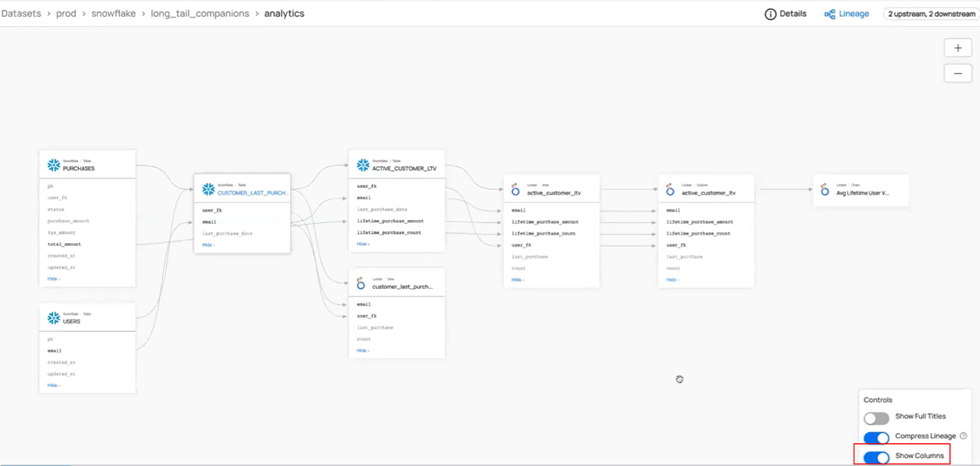Hide columns of ACTIVE_CUSTOMER_LTV table node
980x466 pixels.
[x=362, y=244]
